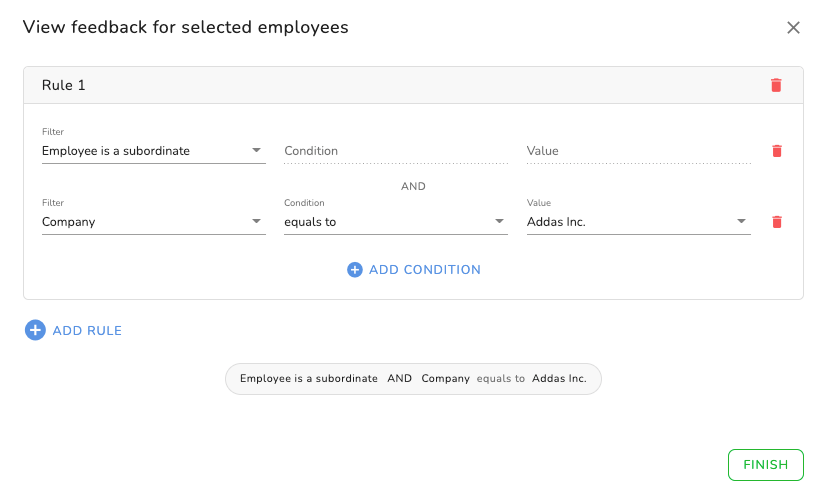Click the dialog title View feedback for selected employees
832x496 pixels.
click(186, 28)
